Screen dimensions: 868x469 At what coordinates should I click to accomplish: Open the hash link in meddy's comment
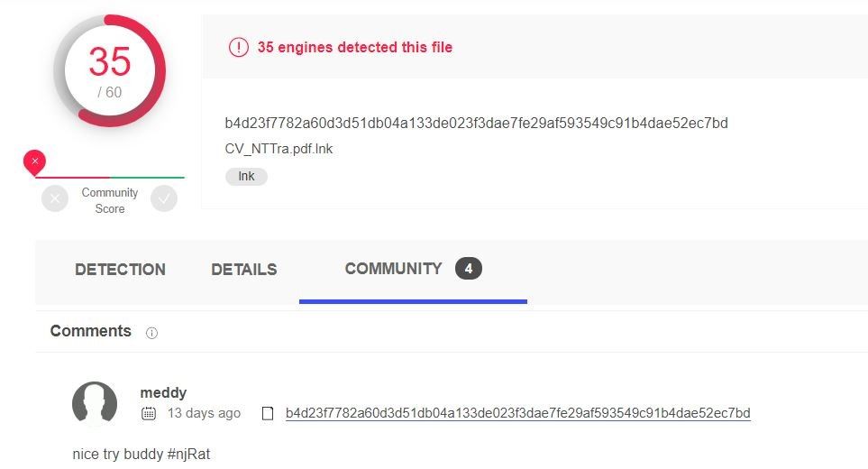pyautogui.click(x=518, y=413)
